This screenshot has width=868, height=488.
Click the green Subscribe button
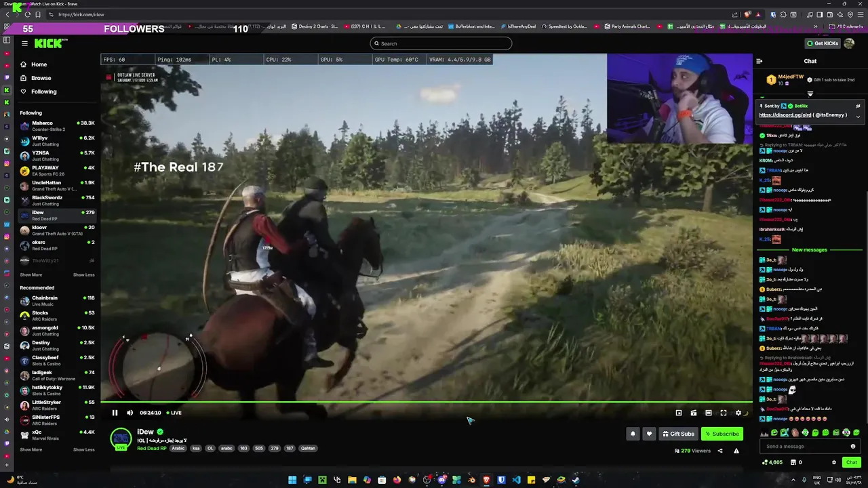click(722, 434)
